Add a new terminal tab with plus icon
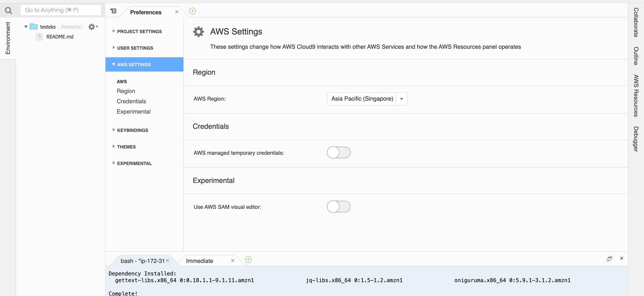Image resolution: width=644 pixels, height=296 pixels. (248, 260)
